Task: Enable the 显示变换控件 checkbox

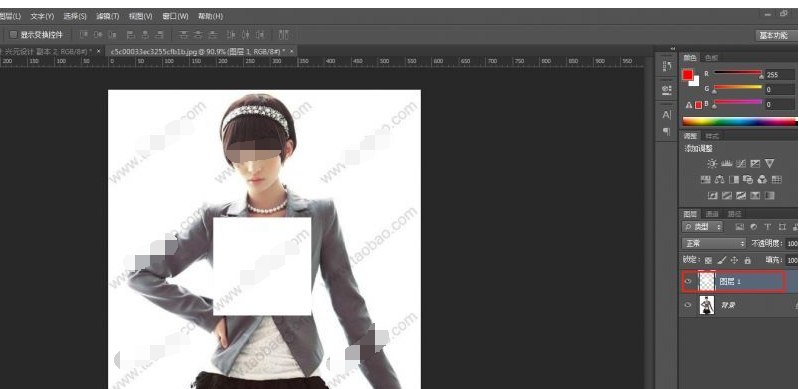Action: 14,35
